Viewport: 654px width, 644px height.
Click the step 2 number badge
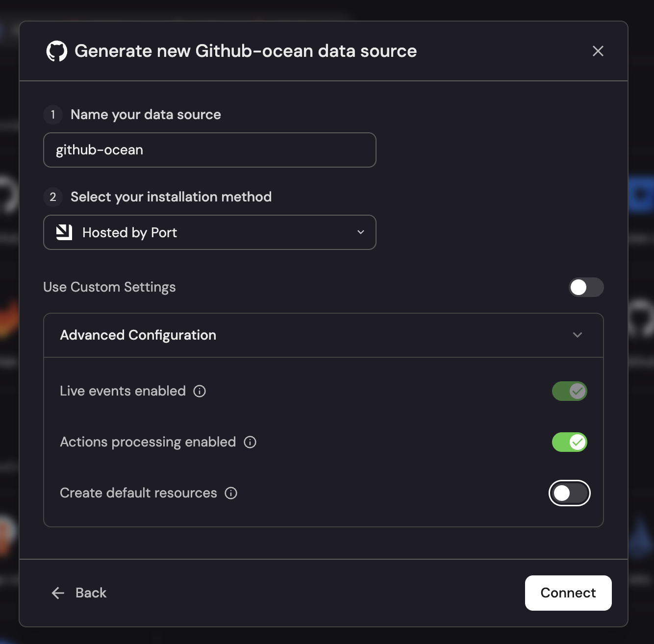(x=53, y=197)
